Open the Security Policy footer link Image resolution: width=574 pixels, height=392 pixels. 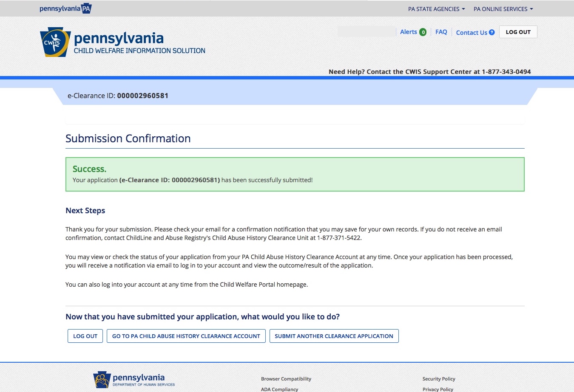tap(439, 379)
